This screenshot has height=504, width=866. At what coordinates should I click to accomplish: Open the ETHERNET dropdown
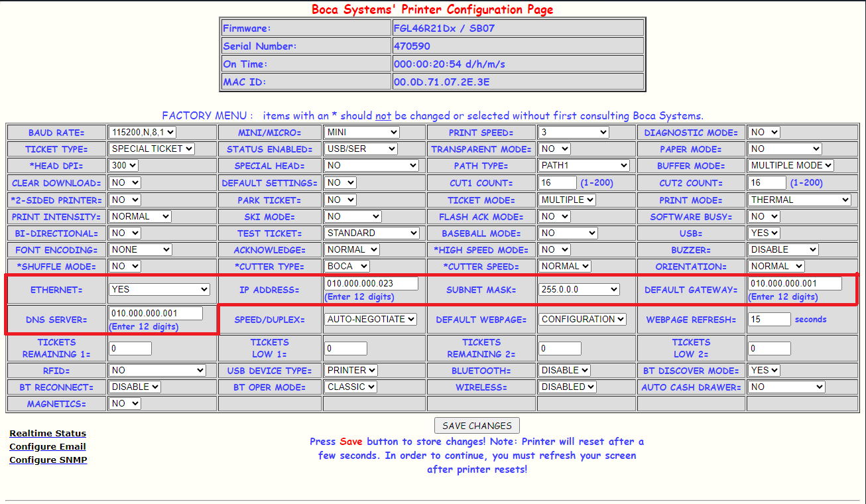(159, 289)
